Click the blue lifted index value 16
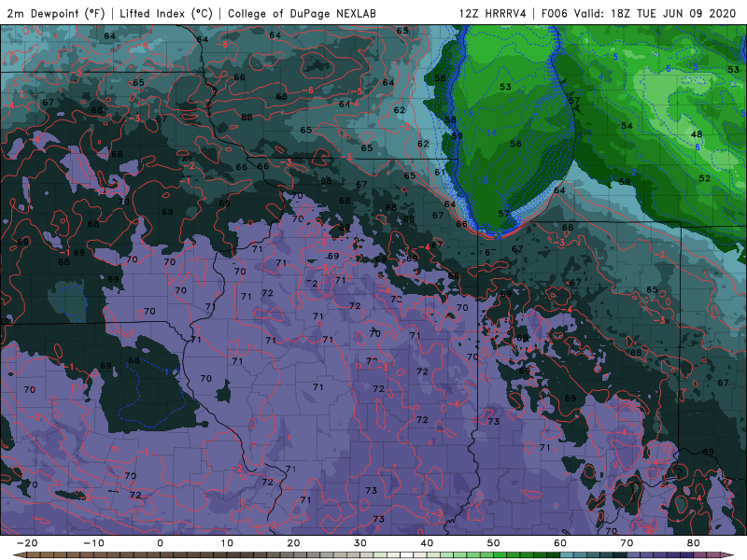Screen dimensions: 747x560 coord(468,113)
